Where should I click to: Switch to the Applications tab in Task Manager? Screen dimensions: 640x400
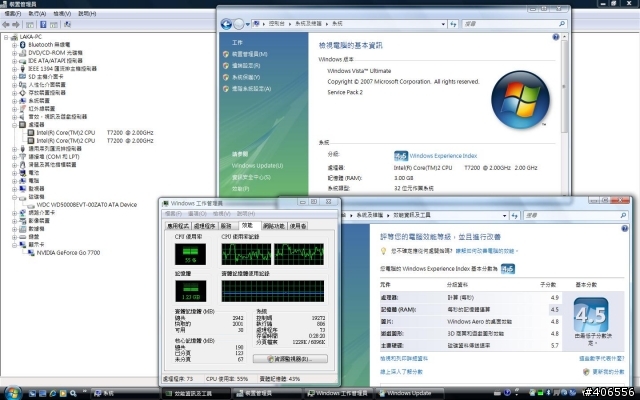[x=178, y=226]
